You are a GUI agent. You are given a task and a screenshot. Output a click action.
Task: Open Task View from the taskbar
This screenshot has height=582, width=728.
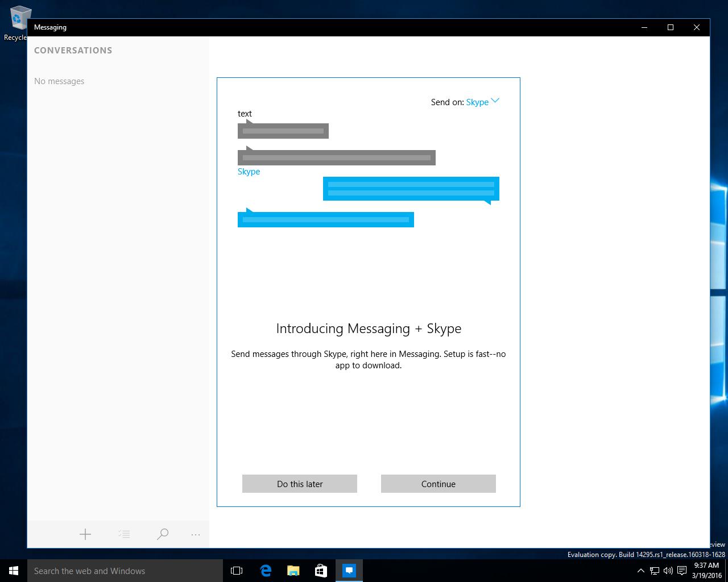pos(237,571)
